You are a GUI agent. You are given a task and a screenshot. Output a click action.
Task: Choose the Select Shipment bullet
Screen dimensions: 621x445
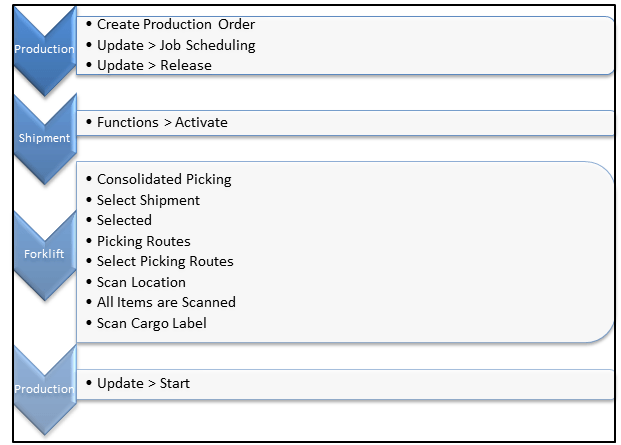(x=148, y=200)
